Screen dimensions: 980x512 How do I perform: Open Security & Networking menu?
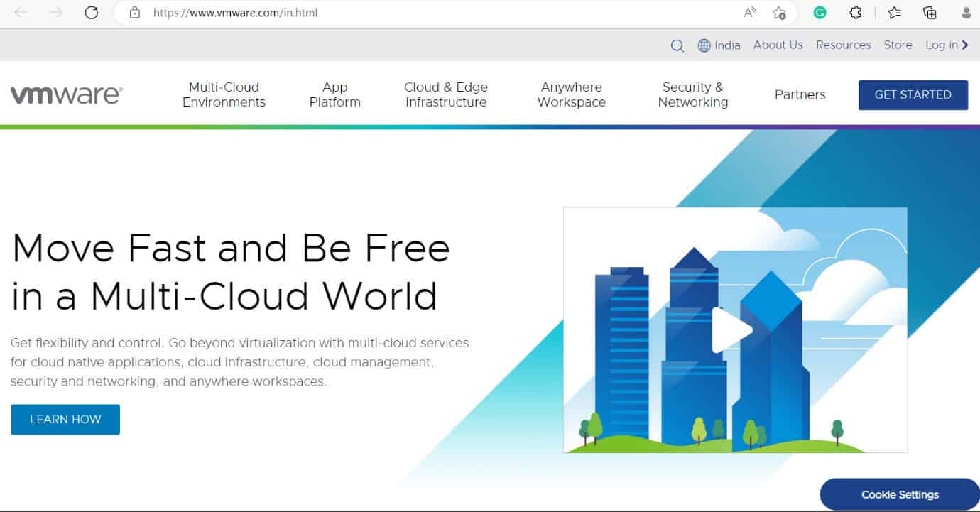click(x=693, y=94)
